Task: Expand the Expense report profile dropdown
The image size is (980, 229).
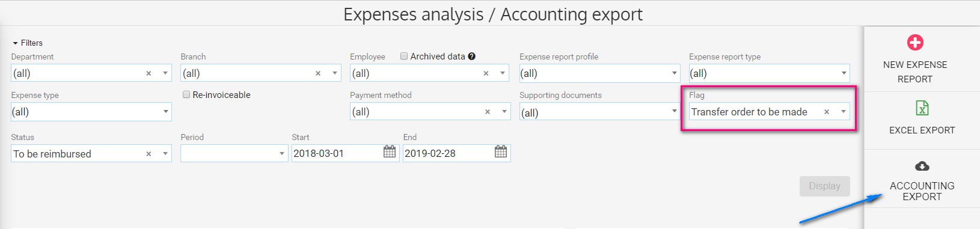Action: pos(674,73)
